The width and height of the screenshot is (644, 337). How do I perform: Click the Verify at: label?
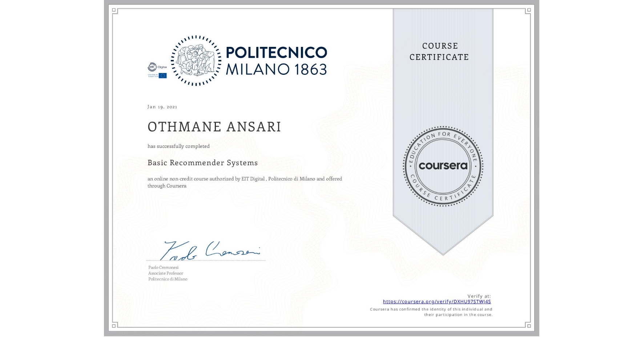tap(479, 296)
